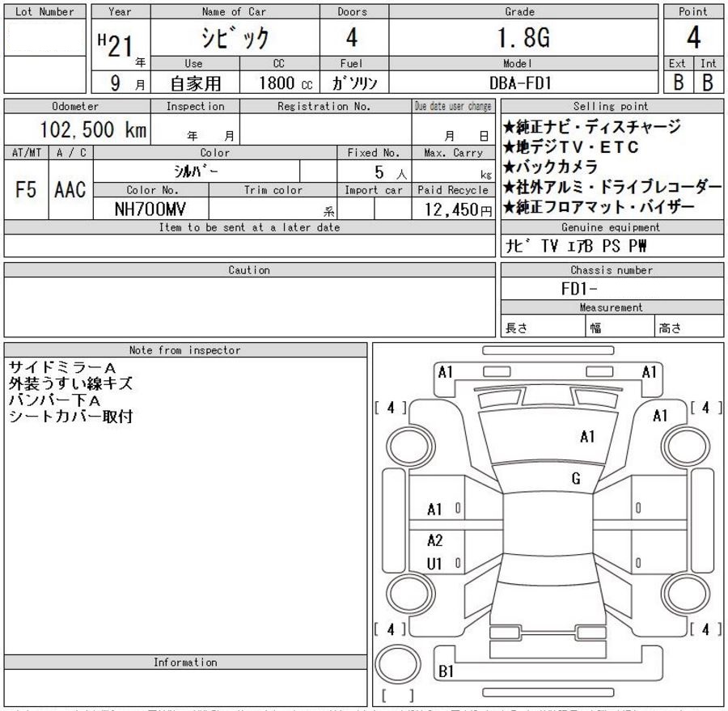Click the 高さ height measurement cell
The height and width of the screenshot is (711, 728).
coord(689,325)
